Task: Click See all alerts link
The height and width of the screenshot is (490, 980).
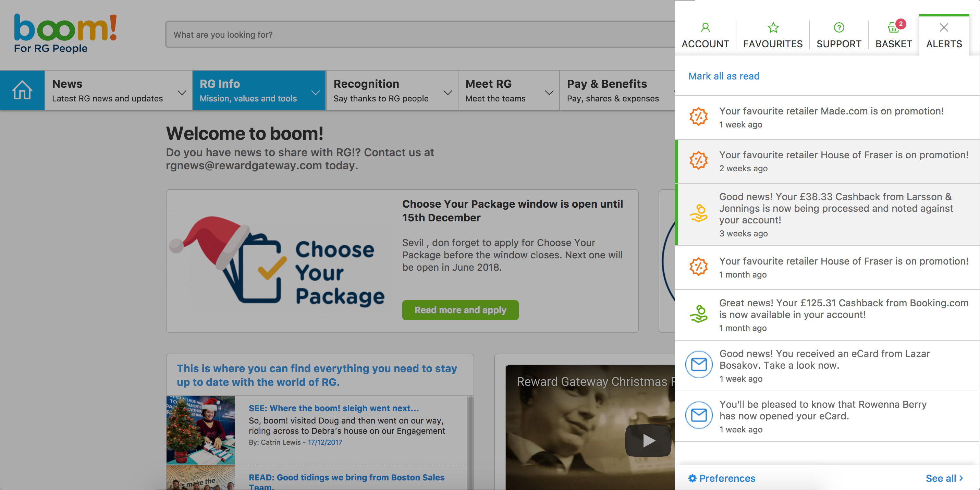Action: (944, 478)
